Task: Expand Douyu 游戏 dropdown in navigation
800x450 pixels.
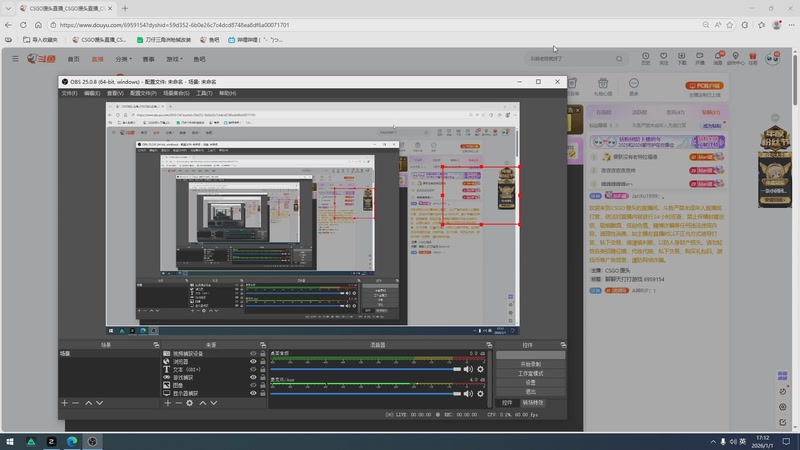Action: point(174,59)
